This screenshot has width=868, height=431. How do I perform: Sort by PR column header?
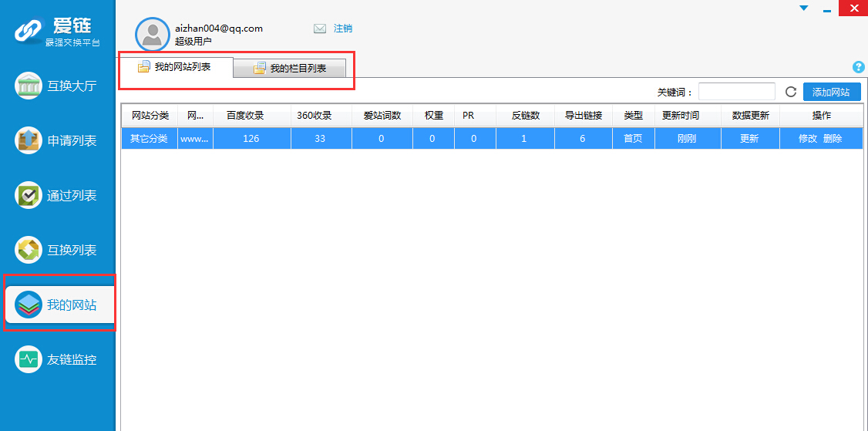[475, 116]
